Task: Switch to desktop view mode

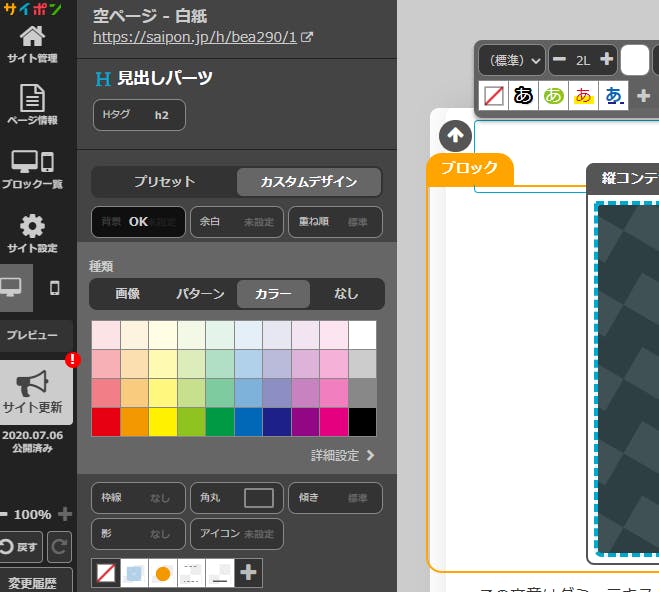Action: tap(13, 288)
